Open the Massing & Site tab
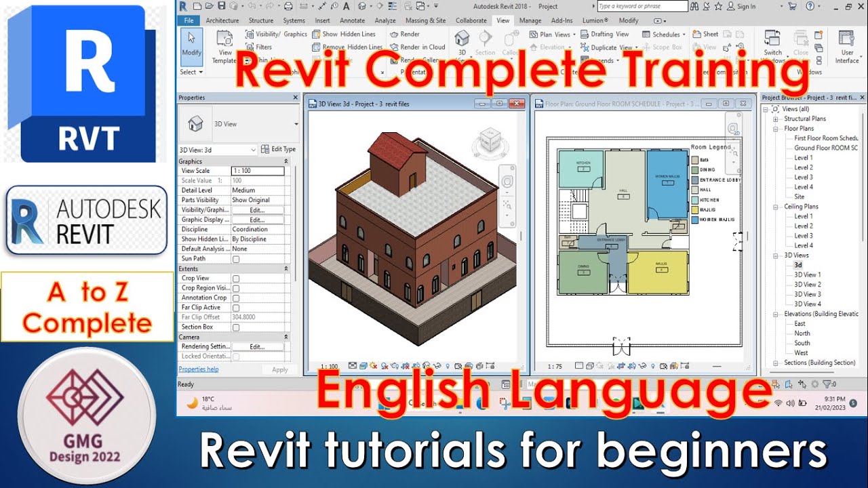This screenshot has width=868, height=488. point(426,20)
